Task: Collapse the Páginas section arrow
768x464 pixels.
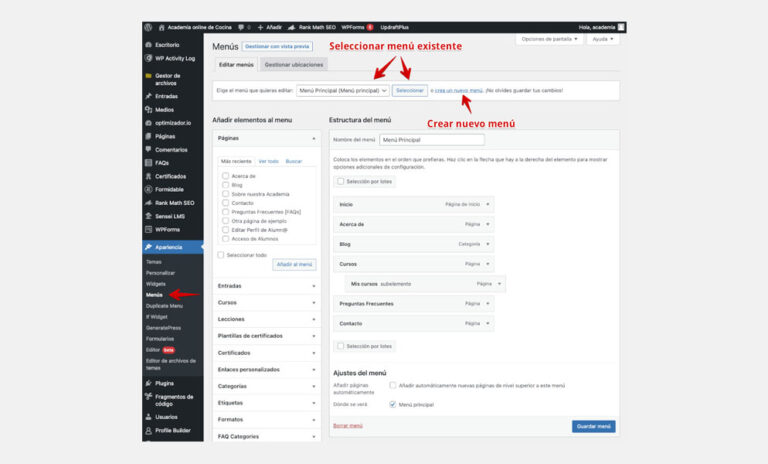Action: (314, 139)
